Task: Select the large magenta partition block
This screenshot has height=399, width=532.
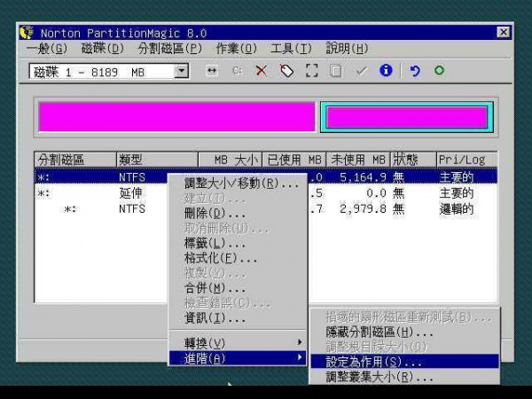Action: (176, 117)
